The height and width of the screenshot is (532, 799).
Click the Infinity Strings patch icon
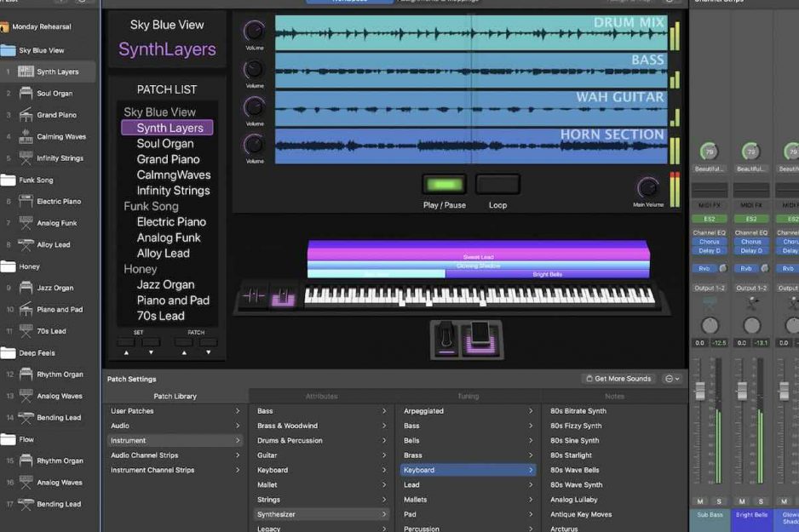(26, 158)
